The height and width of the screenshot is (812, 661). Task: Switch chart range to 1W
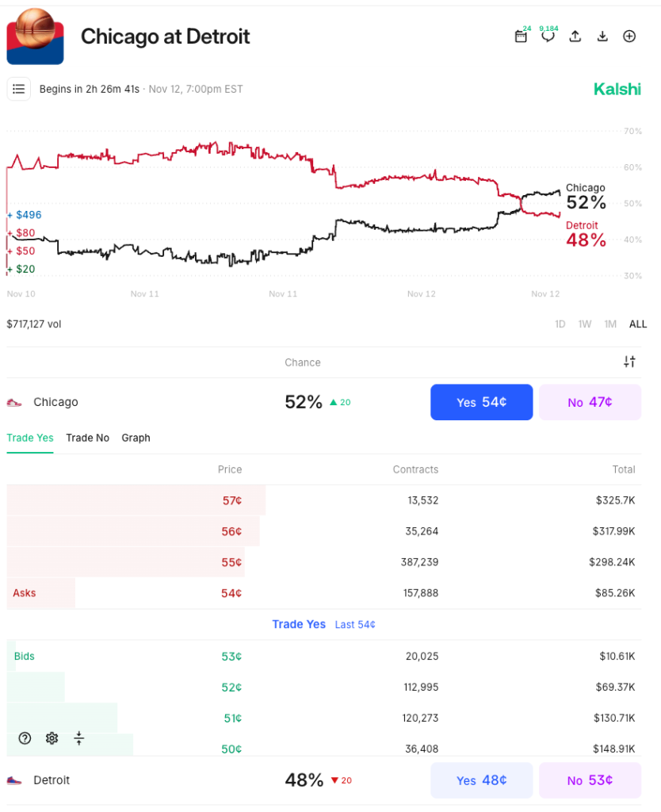tap(585, 324)
